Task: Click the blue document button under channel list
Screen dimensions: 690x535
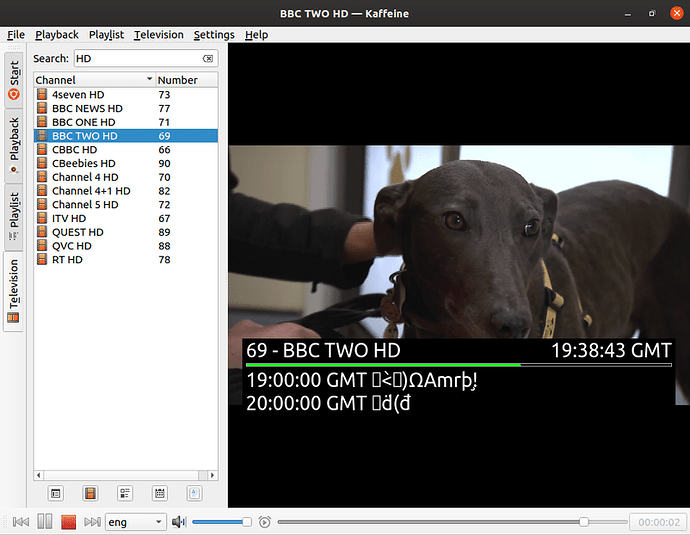Action: [195, 494]
